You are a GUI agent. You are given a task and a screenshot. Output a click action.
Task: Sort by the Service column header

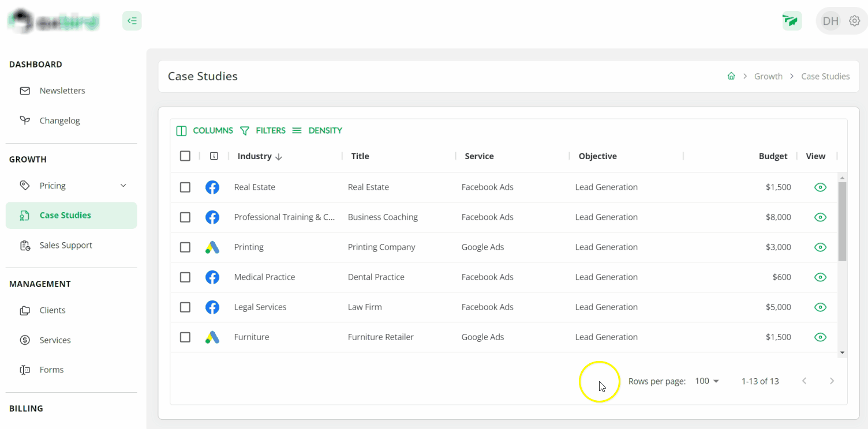(x=479, y=156)
